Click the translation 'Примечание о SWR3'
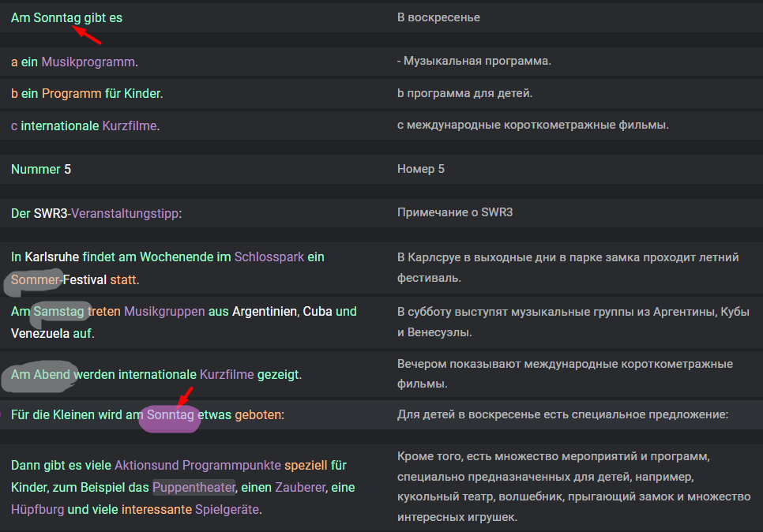 click(455, 212)
